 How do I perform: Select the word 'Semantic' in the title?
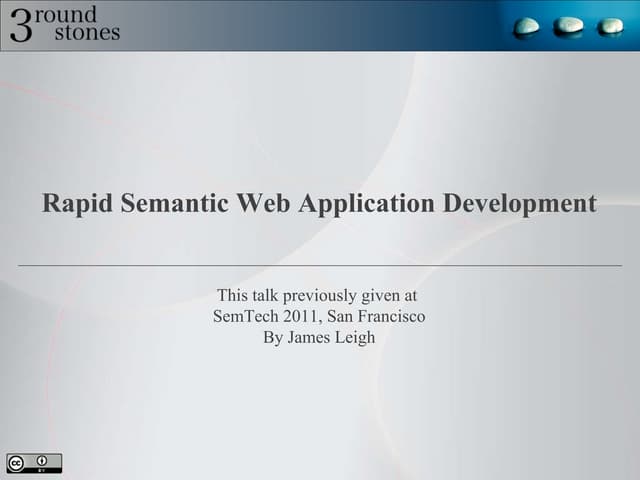pos(175,204)
